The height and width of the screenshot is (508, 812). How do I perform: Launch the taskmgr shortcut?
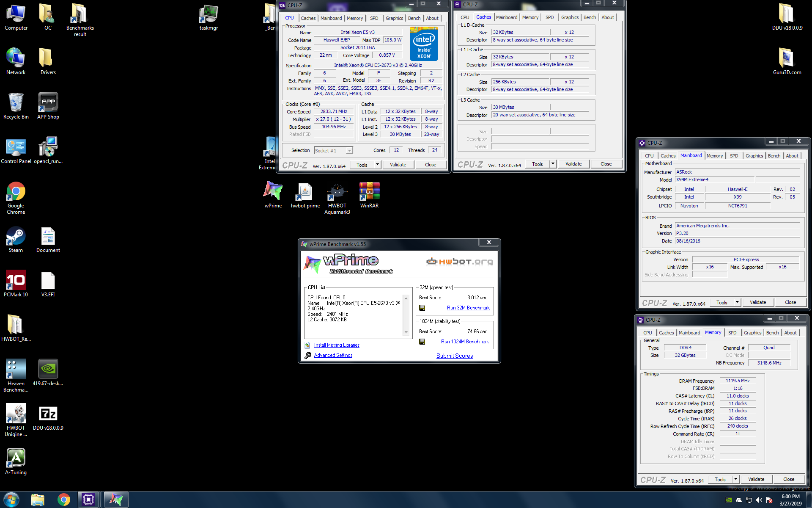pyautogui.click(x=208, y=17)
